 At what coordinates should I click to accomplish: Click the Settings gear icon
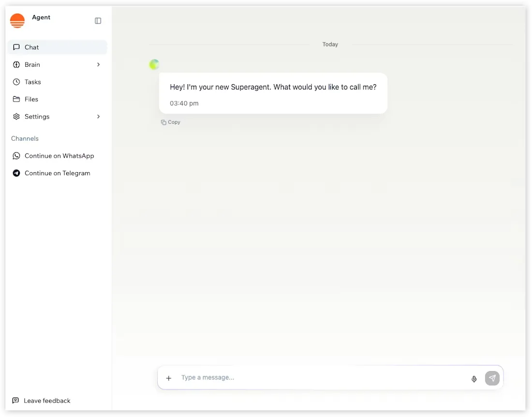(16, 117)
